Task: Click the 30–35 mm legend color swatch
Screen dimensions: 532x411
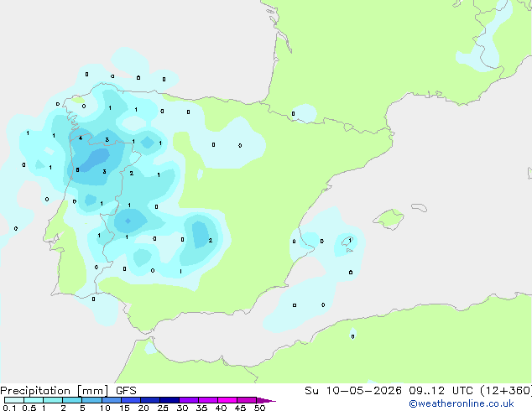Action: pos(189,400)
